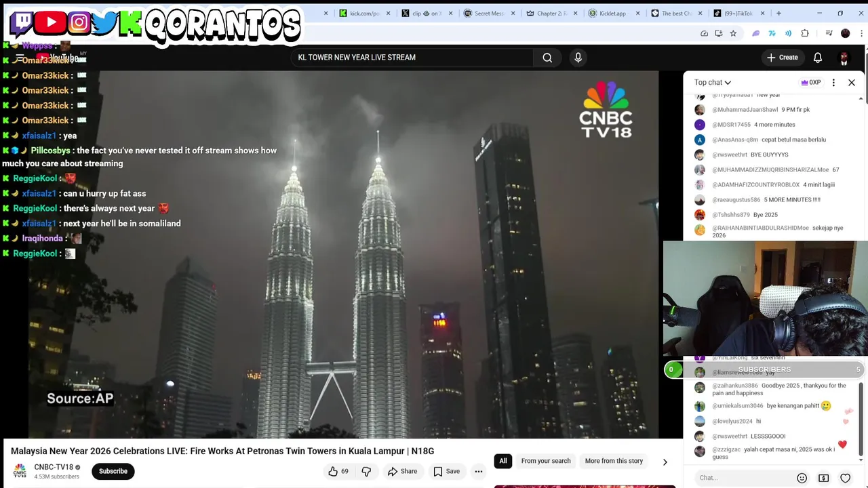This screenshot has height=488, width=868.
Task: Save the video to a playlist
Action: pos(446,471)
